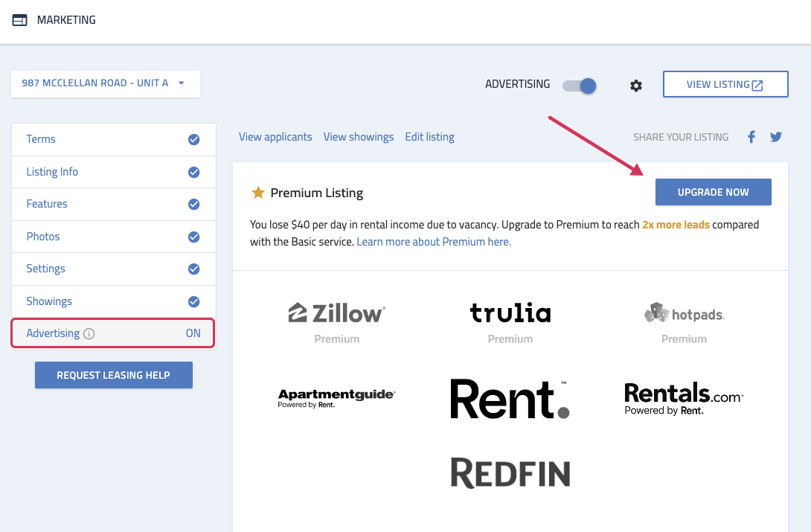Click the Settings completed checkmark

pyautogui.click(x=194, y=269)
